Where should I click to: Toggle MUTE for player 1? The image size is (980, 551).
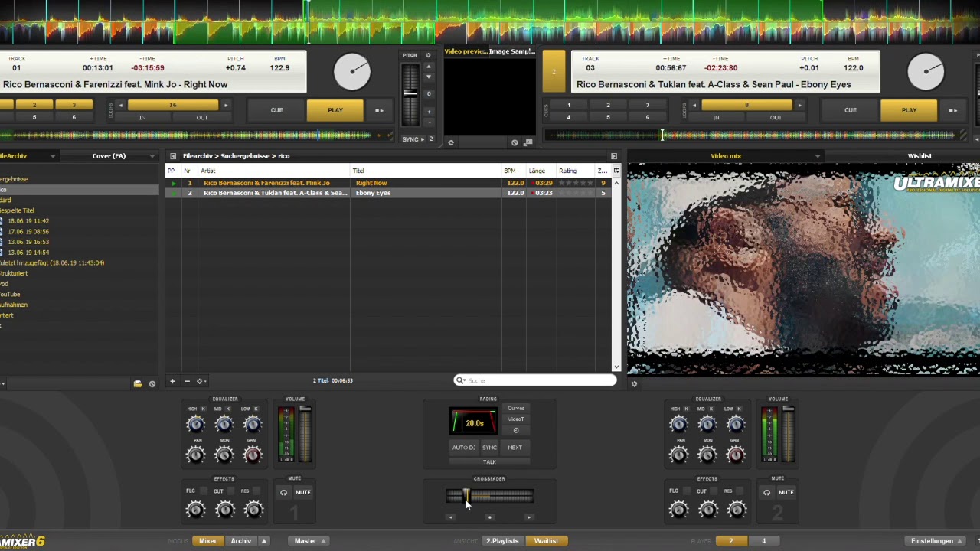pyautogui.click(x=303, y=492)
